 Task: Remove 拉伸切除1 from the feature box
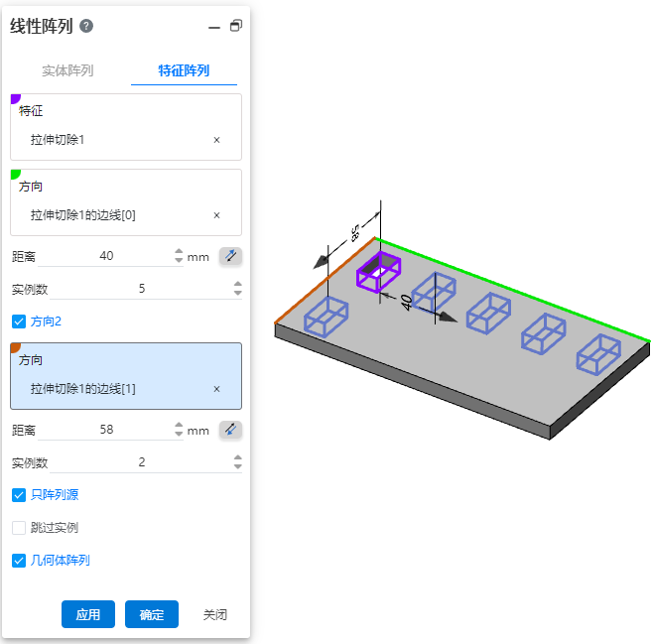(x=216, y=140)
